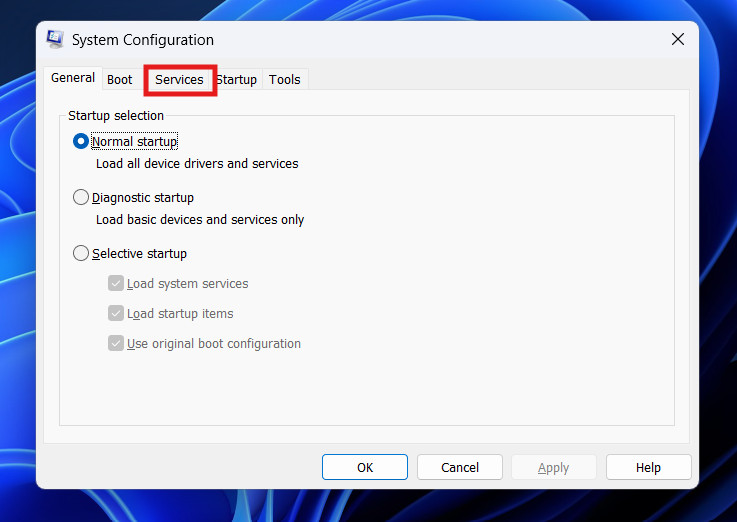Click the "Load all device drivers and services" text
737x522 pixels.
tap(197, 164)
